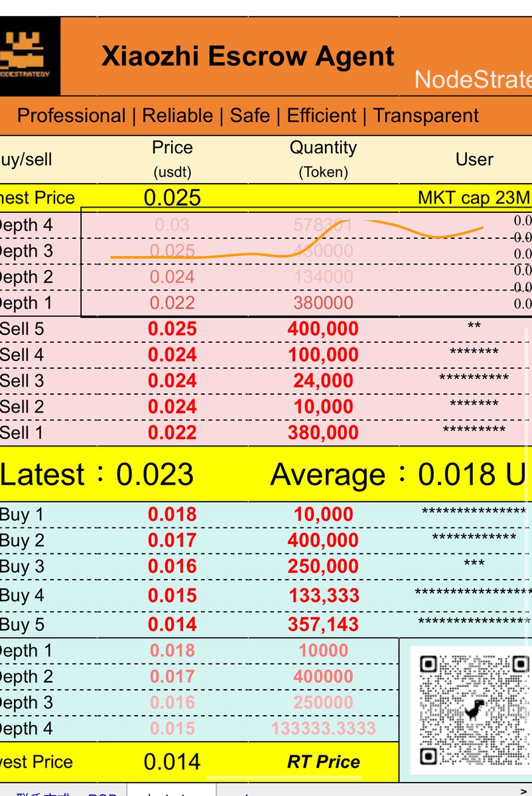Click the Sell 4 quantity 100,000
Screen dimensions: 532x796
click(x=323, y=355)
